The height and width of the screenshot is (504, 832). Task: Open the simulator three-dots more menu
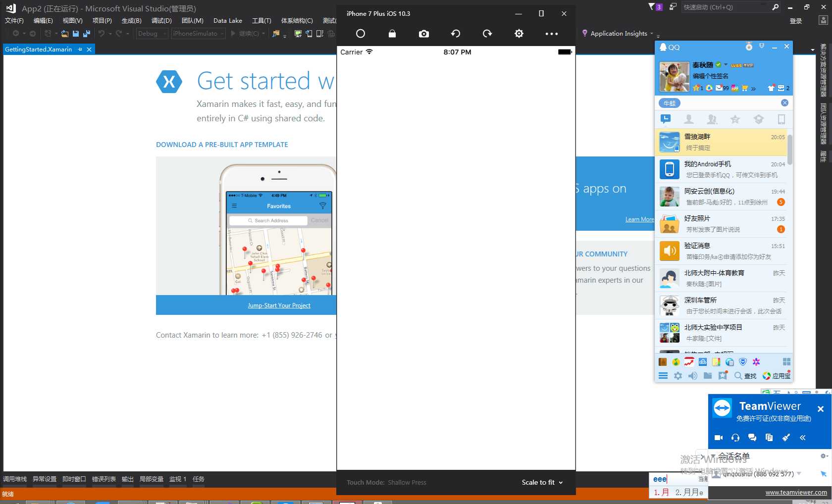(x=551, y=34)
